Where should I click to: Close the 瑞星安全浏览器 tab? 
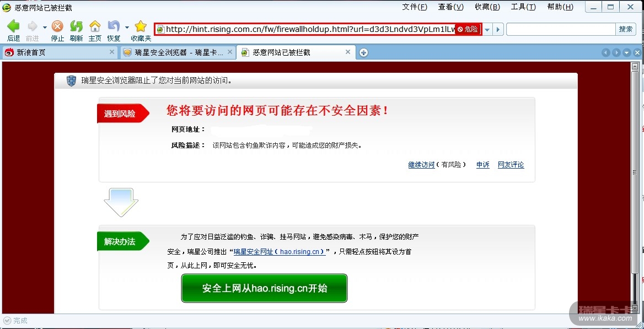click(x=229, y=52)
